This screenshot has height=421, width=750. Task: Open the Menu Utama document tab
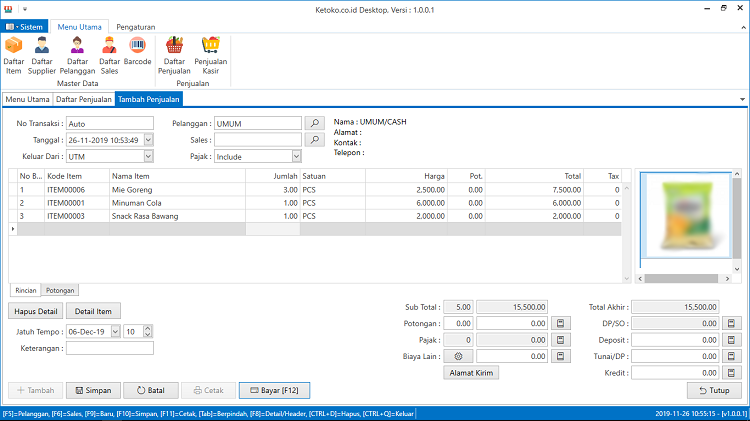point(27,99)
